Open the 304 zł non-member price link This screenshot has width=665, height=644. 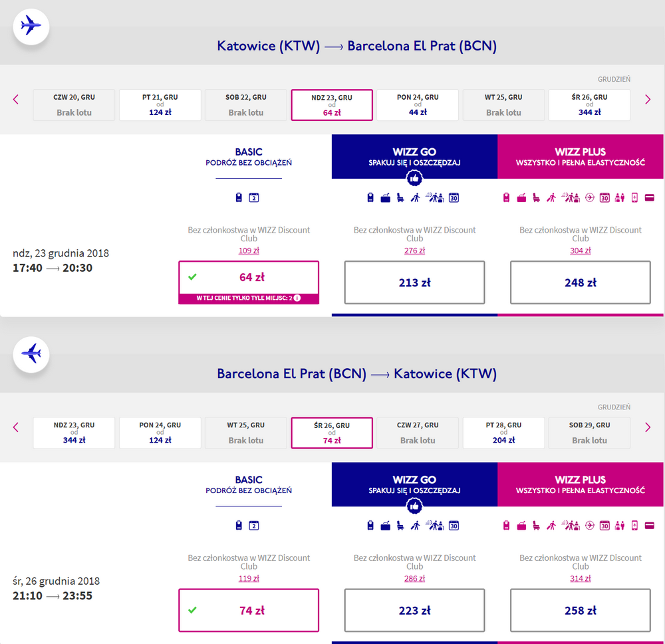point(580,251)
